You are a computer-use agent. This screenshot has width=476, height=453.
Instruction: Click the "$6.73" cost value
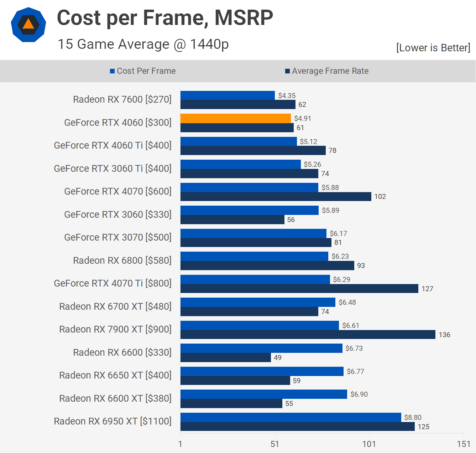pyautogui.click(x=354, y=348)
